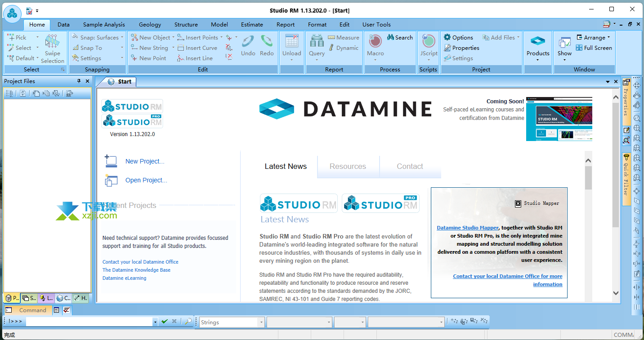Click the Quick Filter funnel icon
Image resolution: width=644 pixels, height=340 pixels.
pyautogui.click(x=626, y=157)
